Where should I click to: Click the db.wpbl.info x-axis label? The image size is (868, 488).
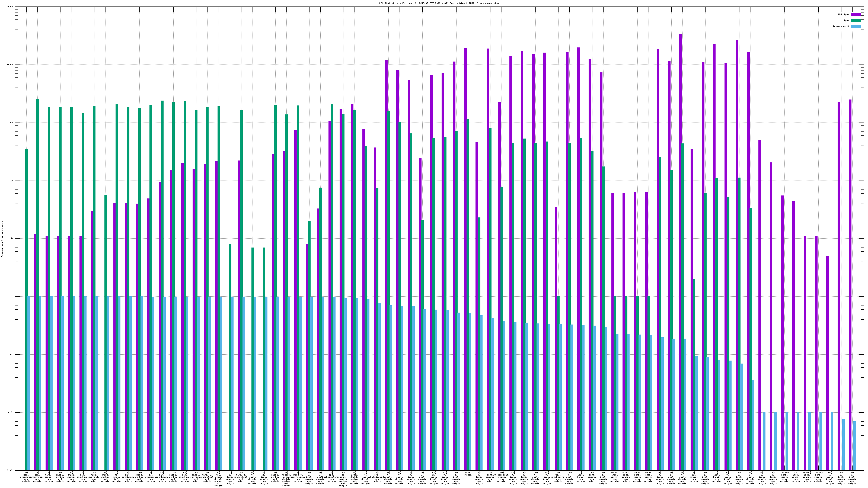[117, 477]
